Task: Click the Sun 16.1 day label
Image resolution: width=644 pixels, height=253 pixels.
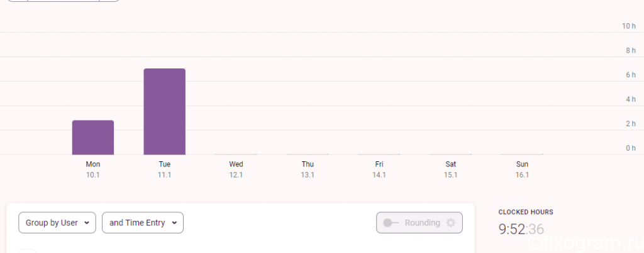Action: [522, 170]
